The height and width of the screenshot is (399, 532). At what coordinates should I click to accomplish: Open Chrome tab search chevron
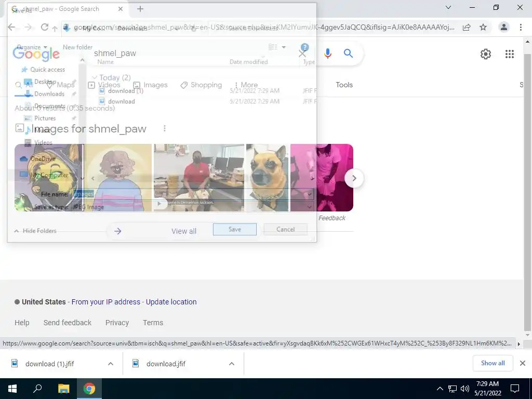448,7
